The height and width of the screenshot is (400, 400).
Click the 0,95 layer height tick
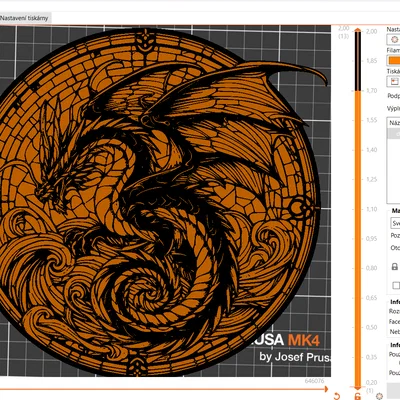pyautogui.click(x=371, y=239)
